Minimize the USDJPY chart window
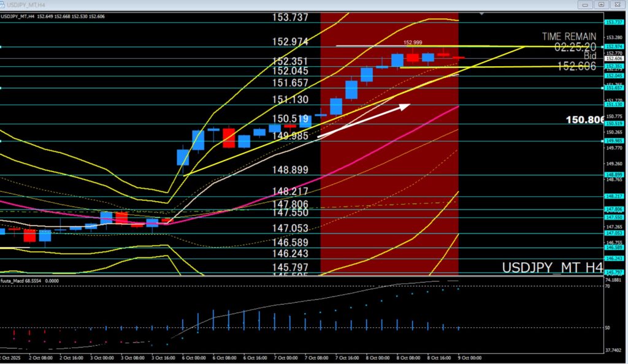Screen dimensions: 628x364 coord(586,4)
